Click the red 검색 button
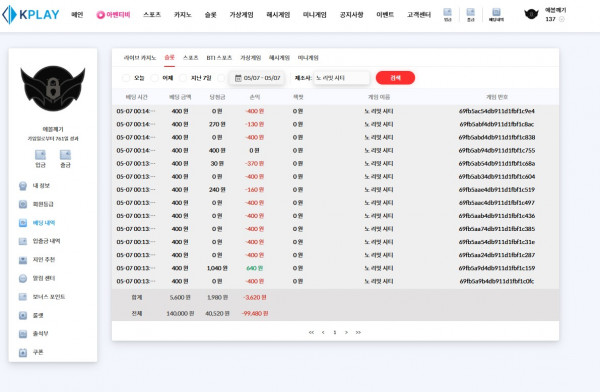Screen dimensions: 600x392 tap(395, 78)
